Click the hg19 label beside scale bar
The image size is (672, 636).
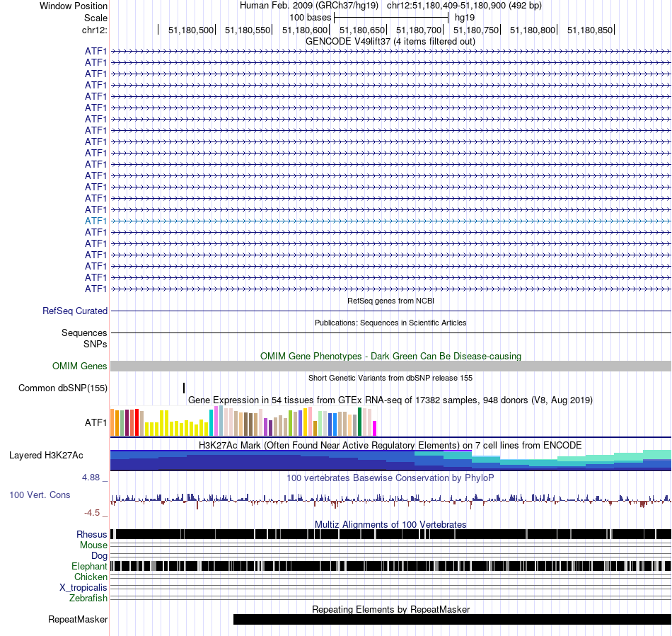465,18
